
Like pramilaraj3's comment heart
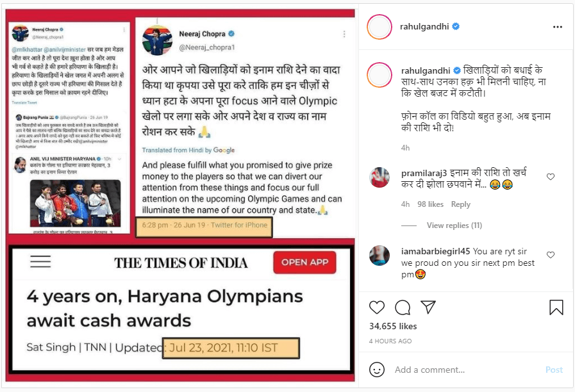click(551, 177)
